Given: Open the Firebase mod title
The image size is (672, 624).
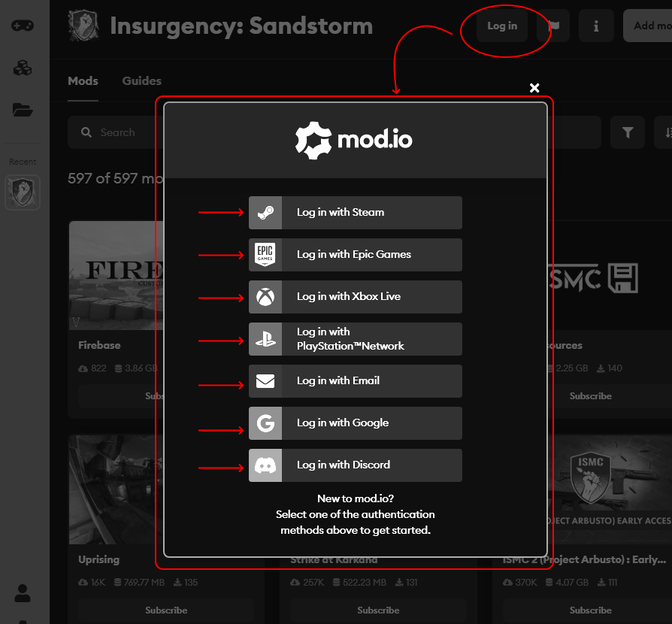Looking at the screenshot, I should (99, 345).
